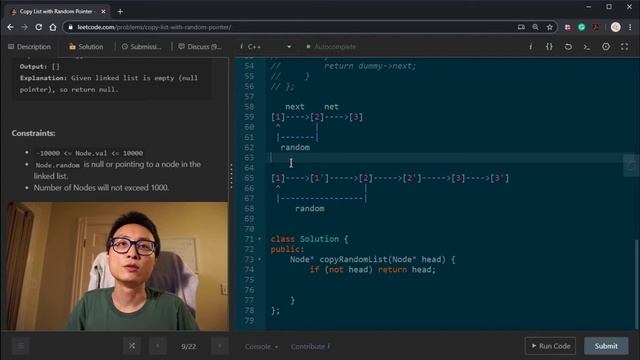Click the site lock icon

(x=70, y=27)
